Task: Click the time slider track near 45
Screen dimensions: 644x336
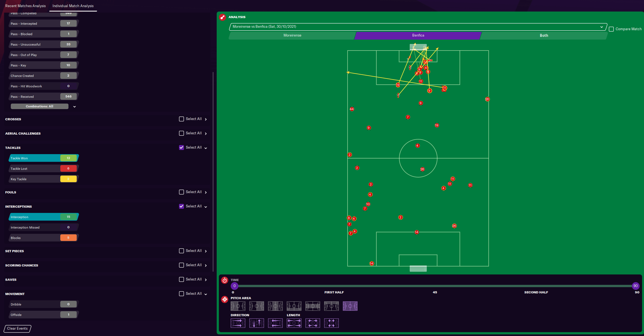Action: [435, 286]
